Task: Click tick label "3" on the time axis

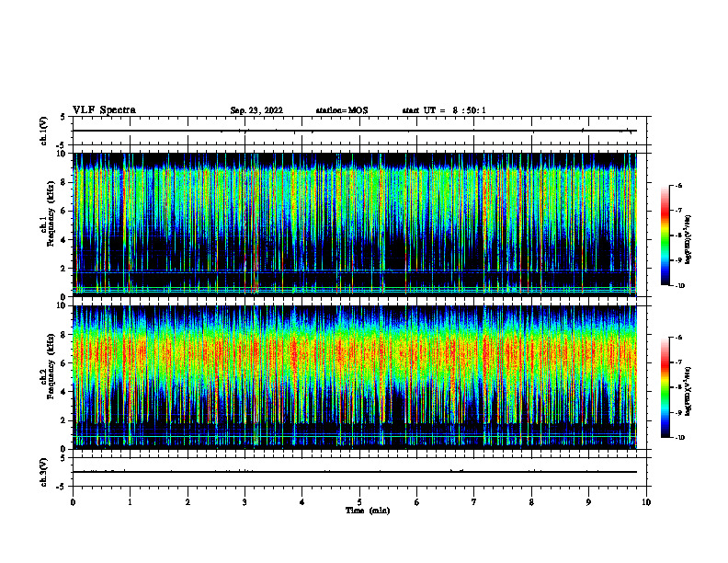Action: coord(245,502)
